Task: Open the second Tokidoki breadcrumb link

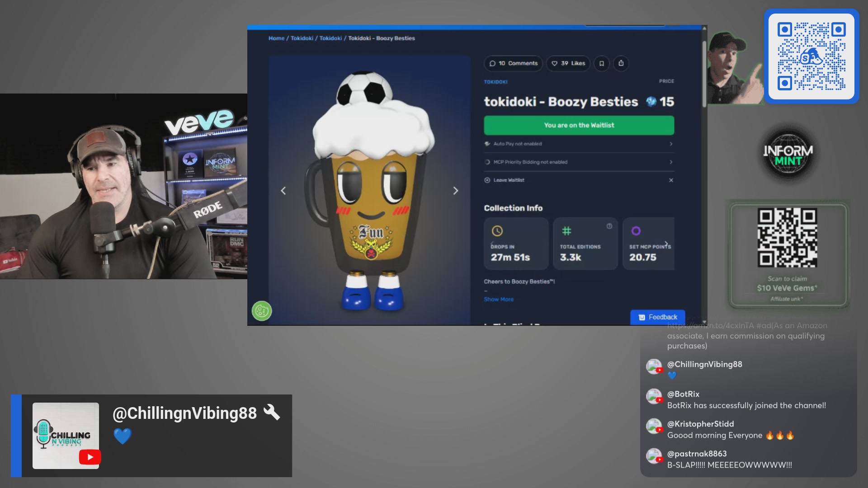Action: click(x=330, y=38)
